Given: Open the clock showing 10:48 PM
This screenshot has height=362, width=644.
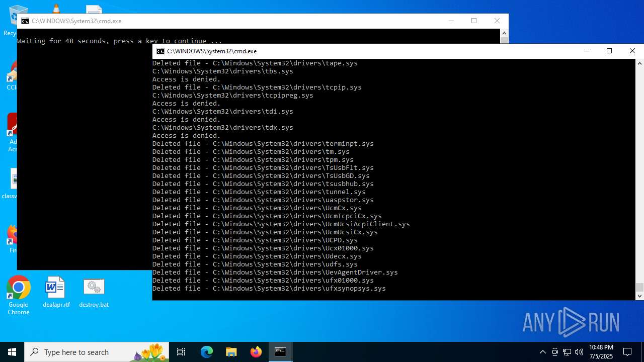Looking at the screenshot, I should tap(601, 352).
